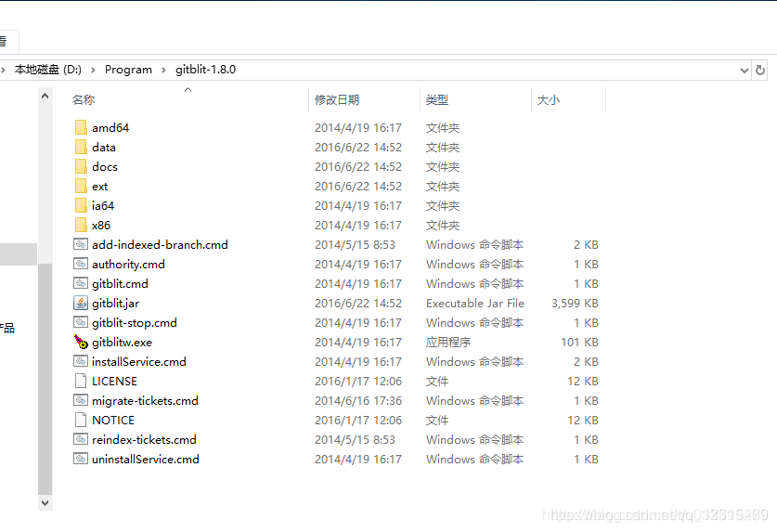Click the ia64 folder icon

coord(81,205)
